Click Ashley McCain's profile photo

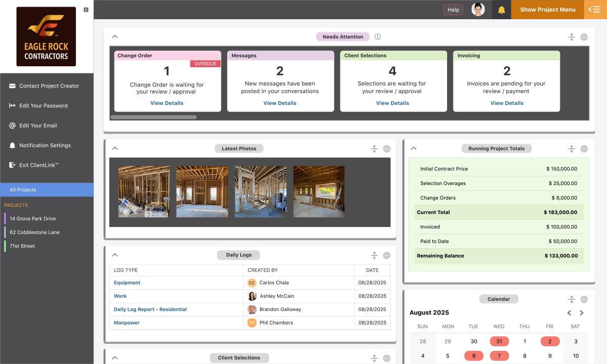(252, 296)
